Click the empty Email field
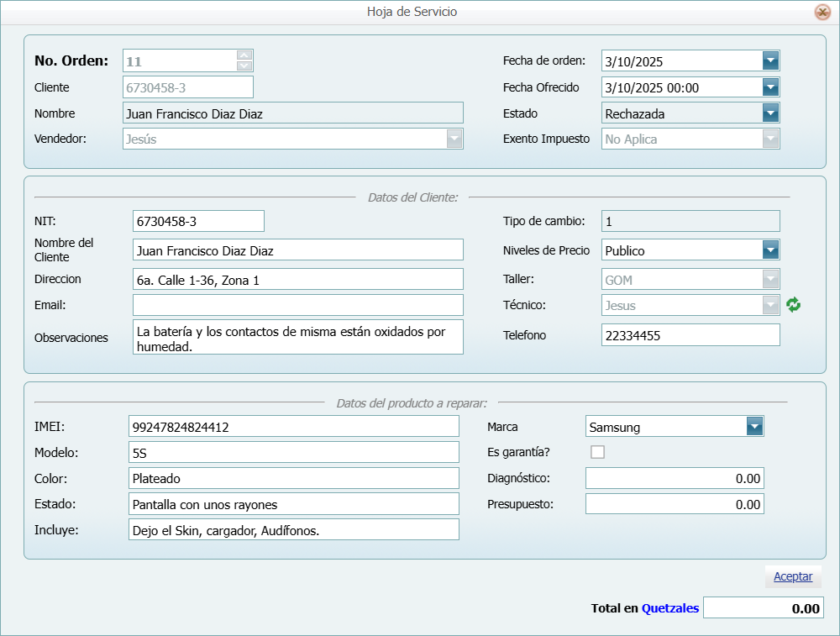The image size is (840, 636). point(297,305)
